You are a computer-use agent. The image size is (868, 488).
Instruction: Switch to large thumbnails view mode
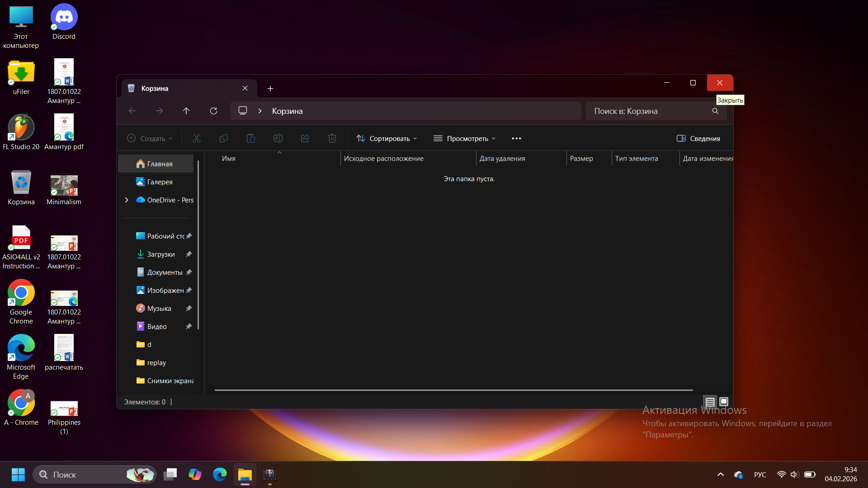click(x=724, y=402)
